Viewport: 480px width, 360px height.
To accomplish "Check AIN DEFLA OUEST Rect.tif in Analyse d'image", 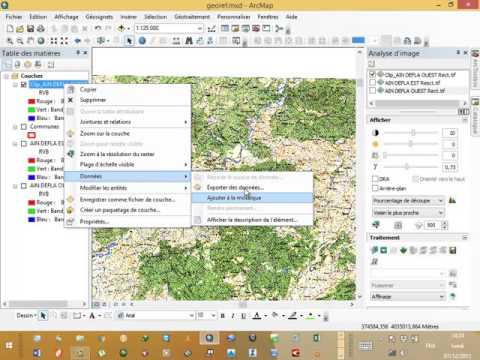I will (372, 90).
